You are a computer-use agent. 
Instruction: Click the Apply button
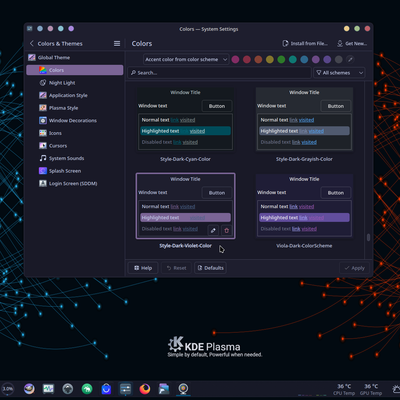(354, 268)
